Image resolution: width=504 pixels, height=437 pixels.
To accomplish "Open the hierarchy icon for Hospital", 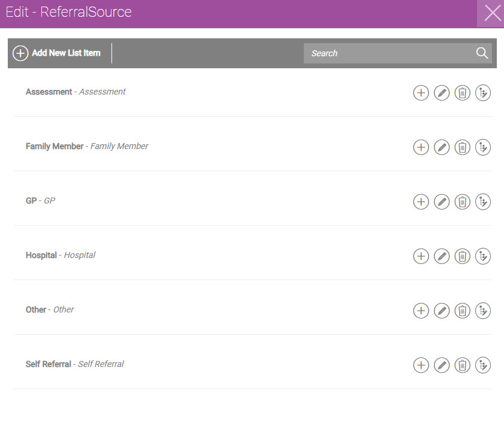I will [x=483, y=256].
